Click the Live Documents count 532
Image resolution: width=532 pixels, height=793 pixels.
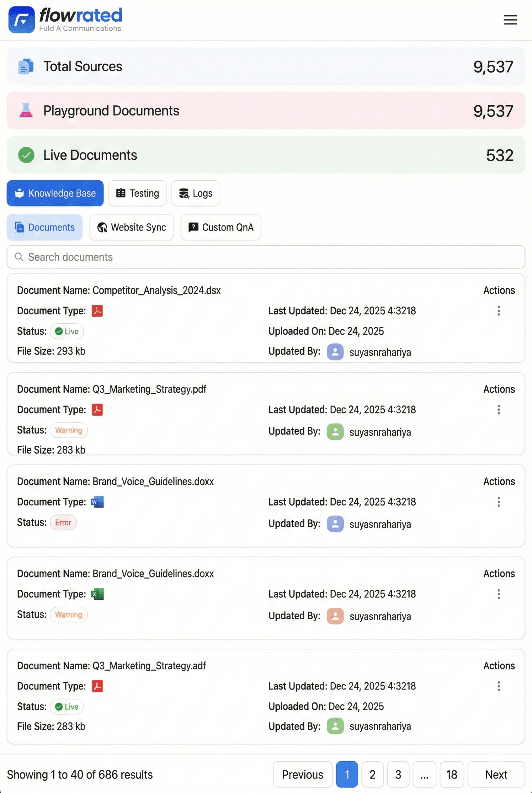tap(499, 155)
